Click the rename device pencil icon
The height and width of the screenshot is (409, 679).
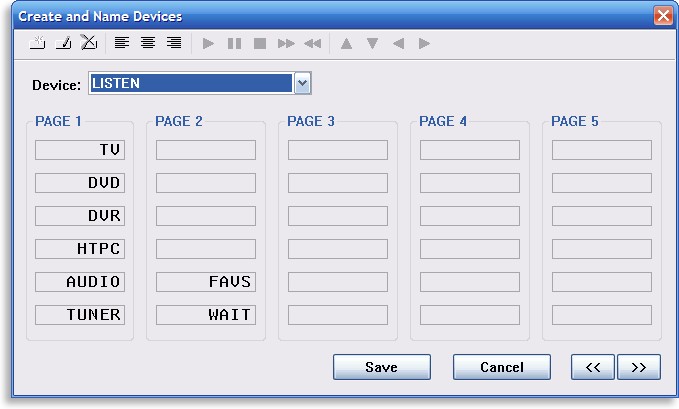(63, 43)
